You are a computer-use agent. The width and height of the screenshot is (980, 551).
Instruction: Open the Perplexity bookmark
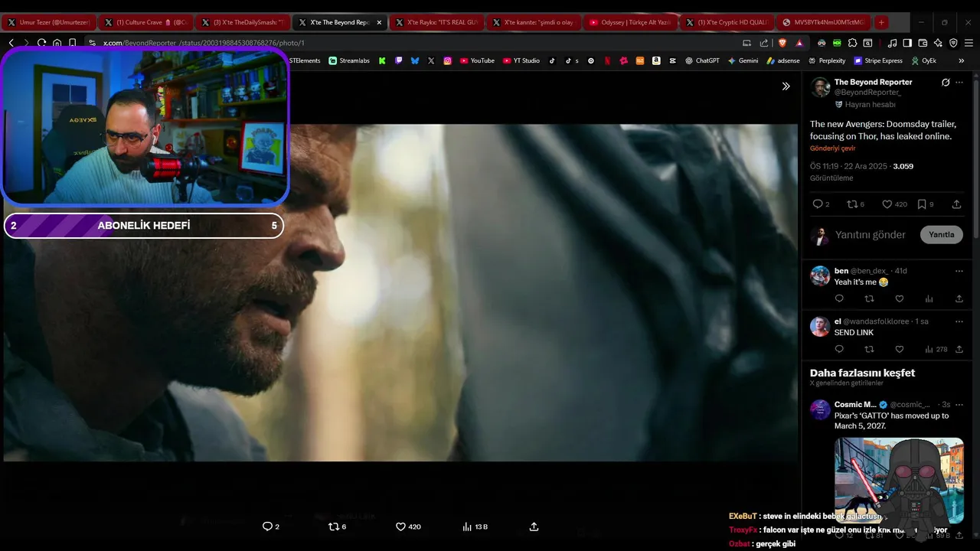827,60
